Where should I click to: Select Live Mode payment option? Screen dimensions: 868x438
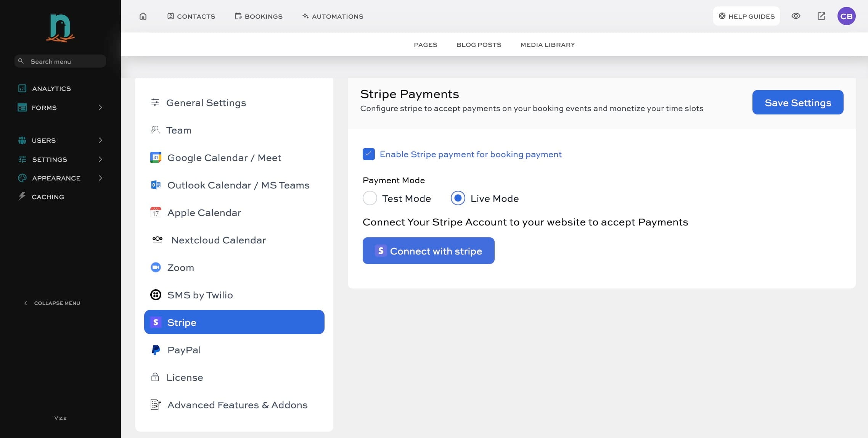pos(458,198)
